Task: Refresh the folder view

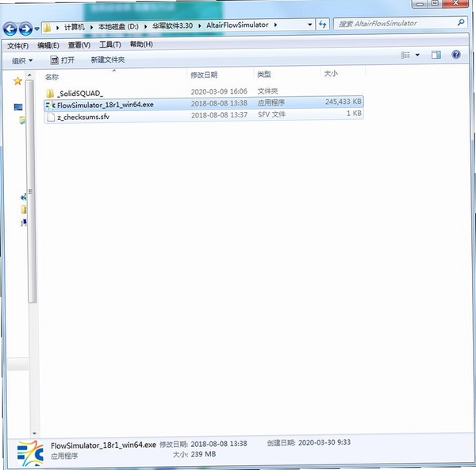Action: pyautogui.click(x=322, y=24)
